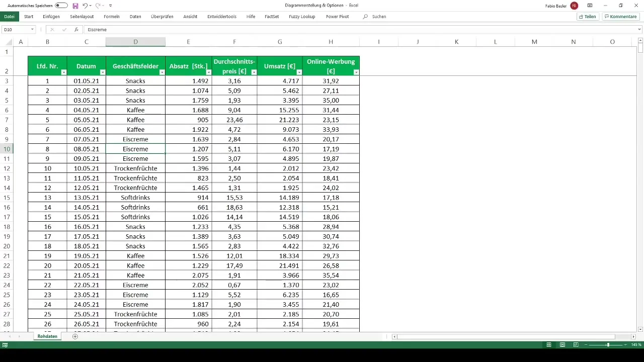
Task: Click the vertical scrollbar down arrow
Action: (640, 329)
